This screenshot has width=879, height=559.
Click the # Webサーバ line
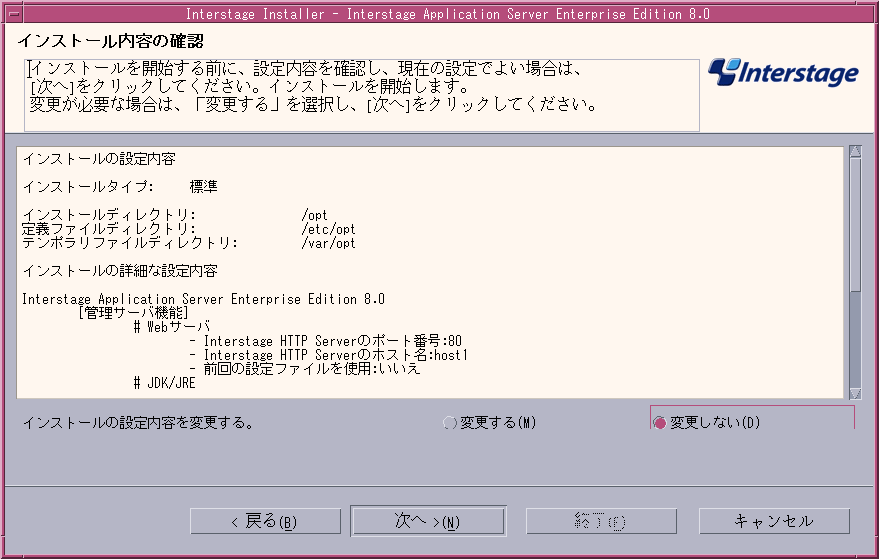tap(172, 326)
